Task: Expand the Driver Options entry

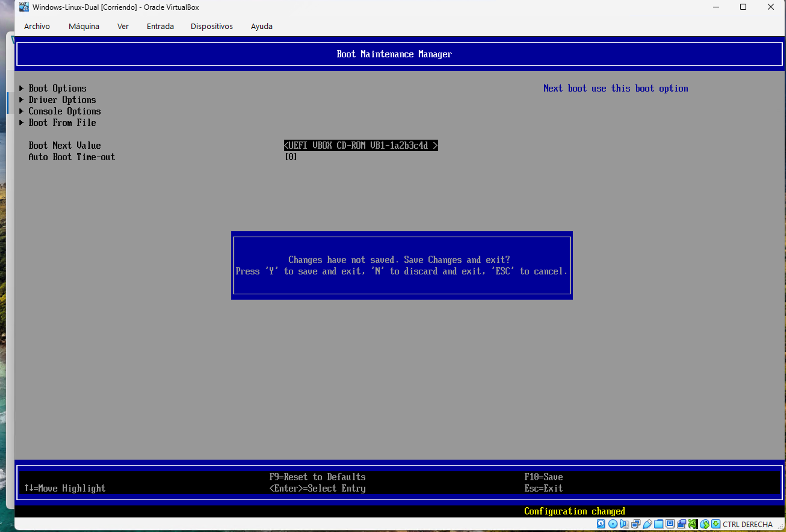Action: click(x=58, y=100)
